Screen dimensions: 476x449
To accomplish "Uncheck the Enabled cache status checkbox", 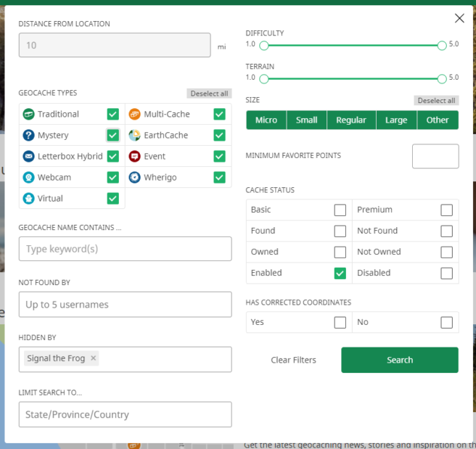I will click(340, 273).
